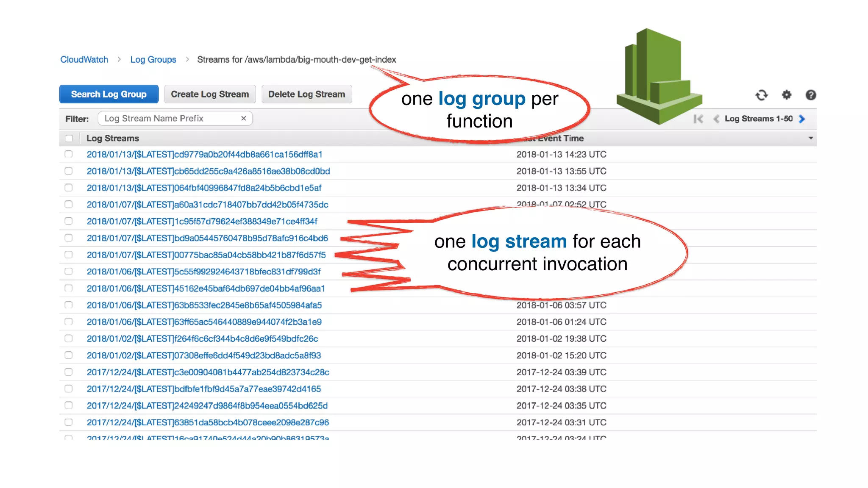This screenshot has width=868, height=488.
Task: Open log stream 63ff65ac546440889e944074f2b3a1e9
Action: (204, 322)
